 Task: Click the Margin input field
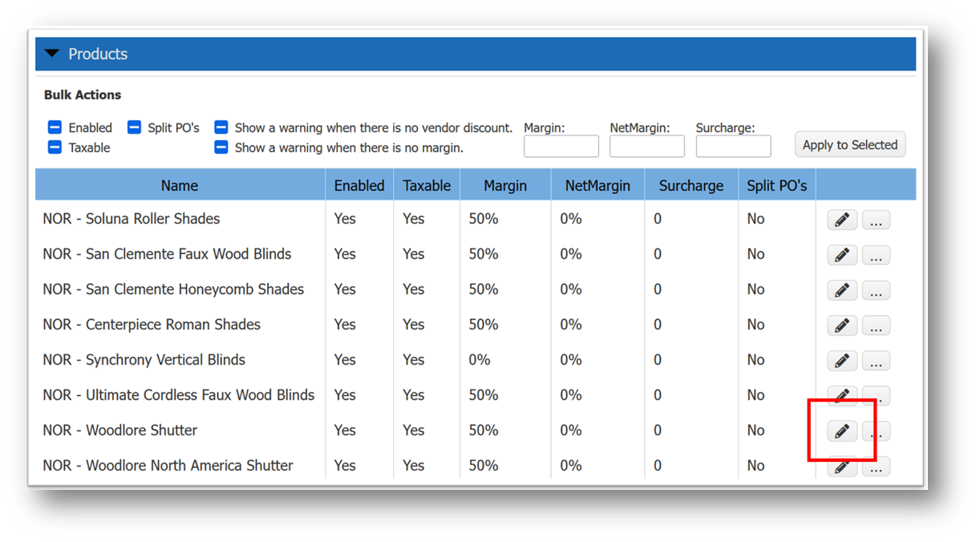coord(561,146)
